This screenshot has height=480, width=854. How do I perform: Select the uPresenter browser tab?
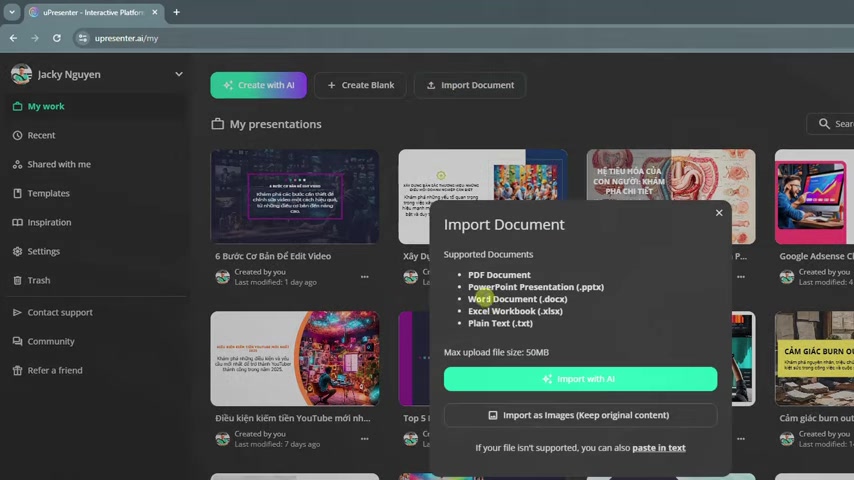click(x=93, y=12)
